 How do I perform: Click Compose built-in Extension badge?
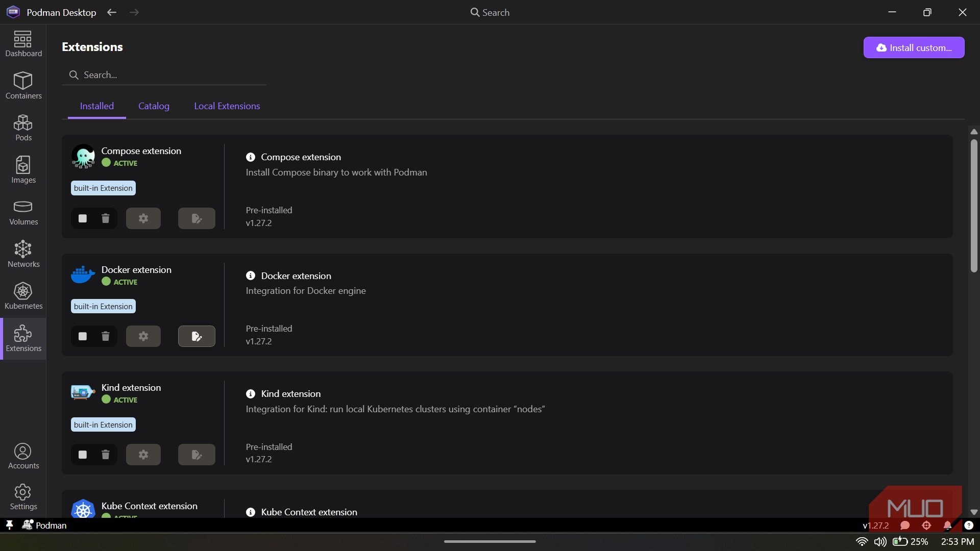(103, 188)
